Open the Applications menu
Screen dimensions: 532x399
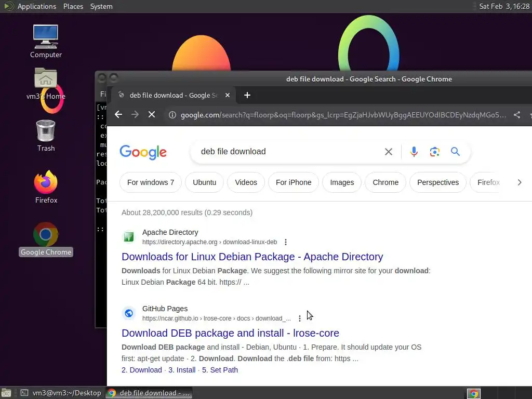(37, 6)
